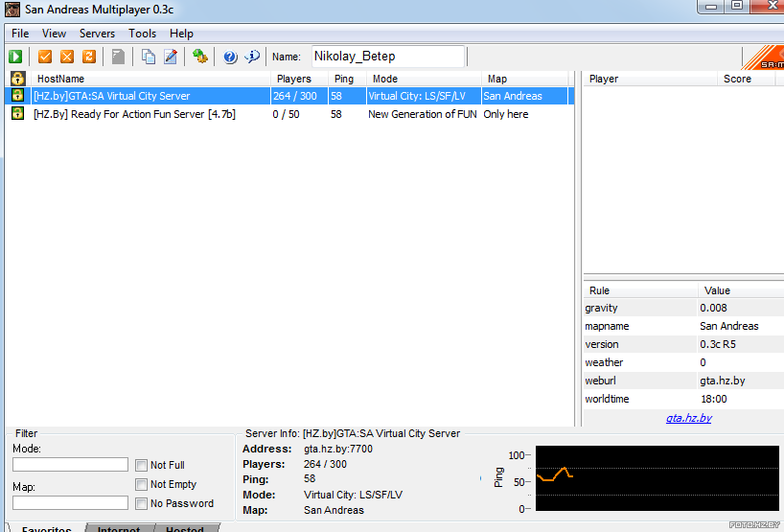Click the weburl rule row
Viewport: 784px width, 532px height.
click(683, 381)
